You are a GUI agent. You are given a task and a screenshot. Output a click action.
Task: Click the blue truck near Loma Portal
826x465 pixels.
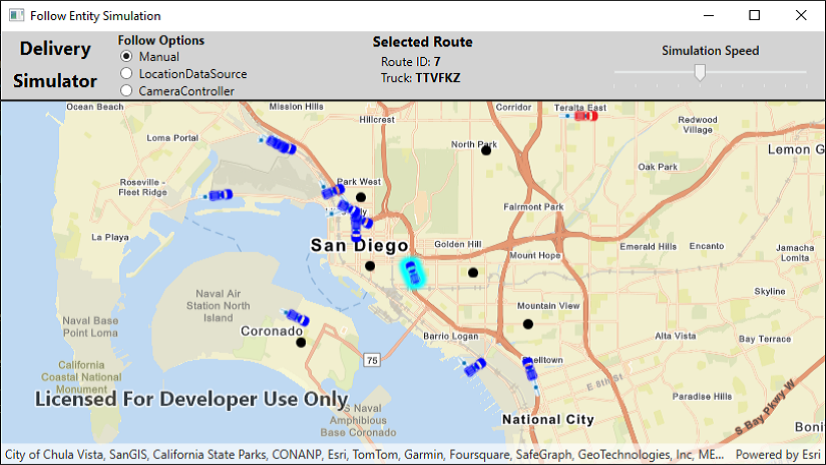click(280, 144)
